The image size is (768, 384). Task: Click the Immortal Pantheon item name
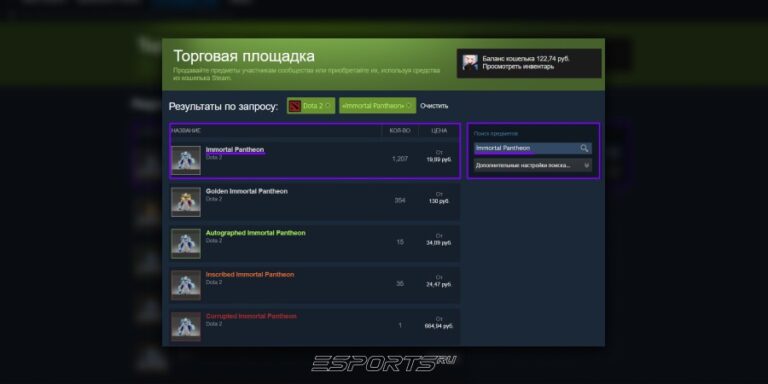point(235,149)
